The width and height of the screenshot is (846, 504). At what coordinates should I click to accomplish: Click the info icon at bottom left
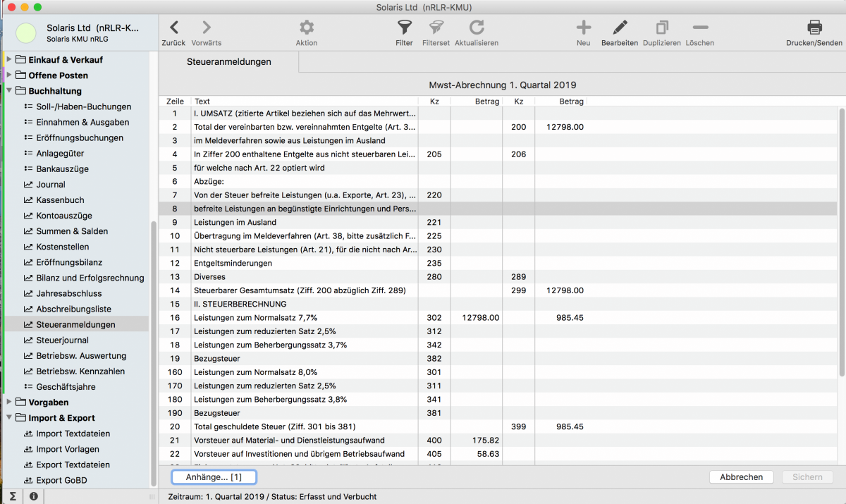coord(33,496)
